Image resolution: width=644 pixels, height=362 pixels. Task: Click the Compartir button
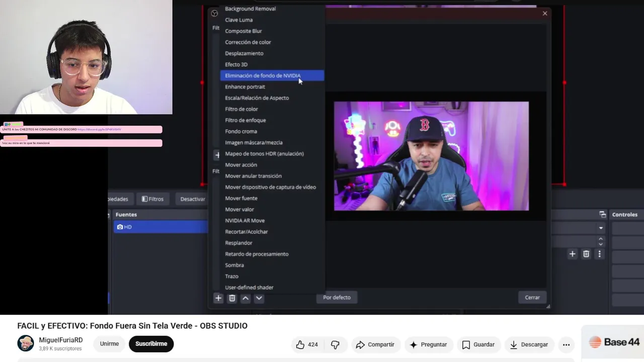(x=375, y=344)
